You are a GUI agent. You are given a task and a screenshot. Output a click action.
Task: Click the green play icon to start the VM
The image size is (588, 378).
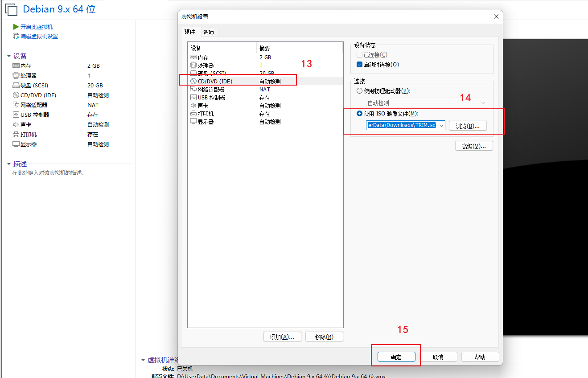[x=16, y=27]
